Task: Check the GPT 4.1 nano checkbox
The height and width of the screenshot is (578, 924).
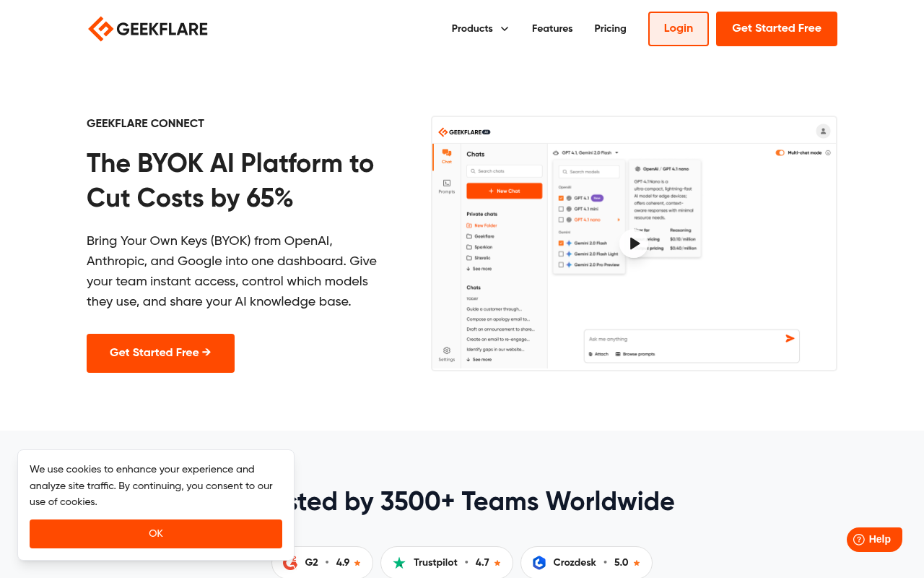Action: (561, 220)
